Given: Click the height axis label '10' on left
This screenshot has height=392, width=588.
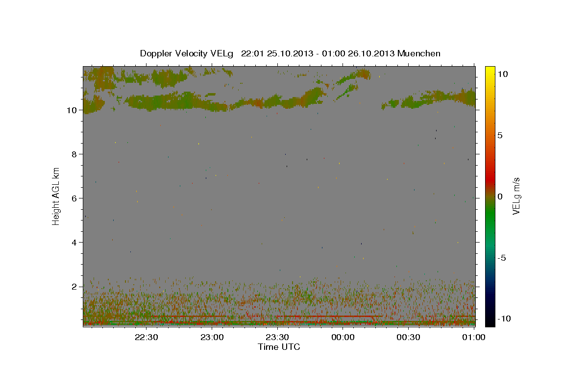Looking at the screenshot, I should [72, 110].
